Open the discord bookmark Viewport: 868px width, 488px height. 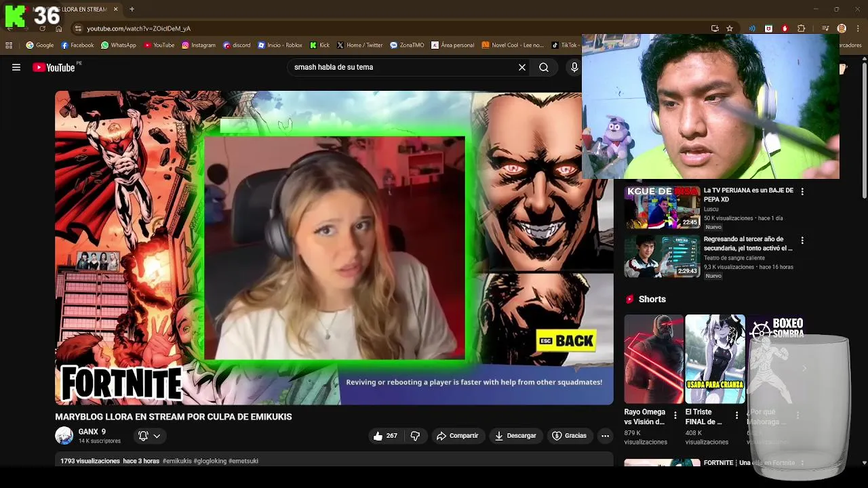tap(237, 45)
